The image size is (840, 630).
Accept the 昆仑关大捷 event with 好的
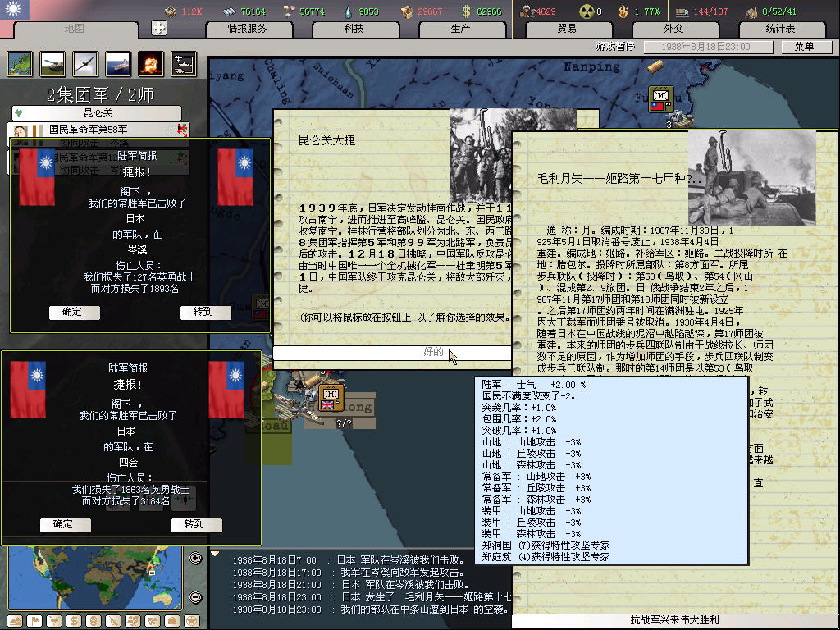pyautogui.click(x=392, y=352)
